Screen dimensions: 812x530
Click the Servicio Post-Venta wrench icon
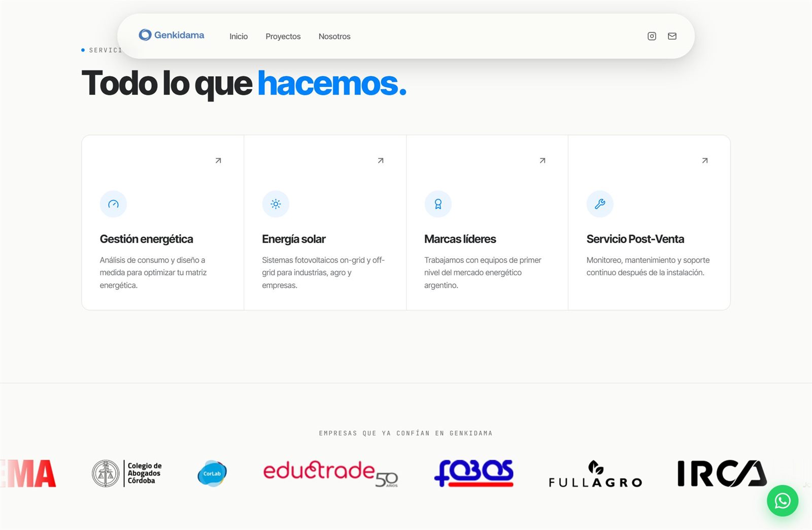pos(600,204)
